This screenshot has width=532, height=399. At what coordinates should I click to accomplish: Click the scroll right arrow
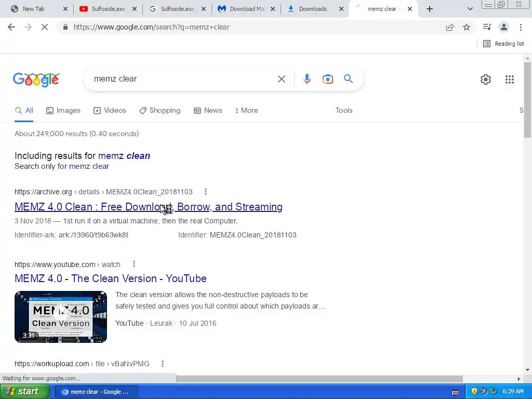pyautogui.click(x=518, y=379)
